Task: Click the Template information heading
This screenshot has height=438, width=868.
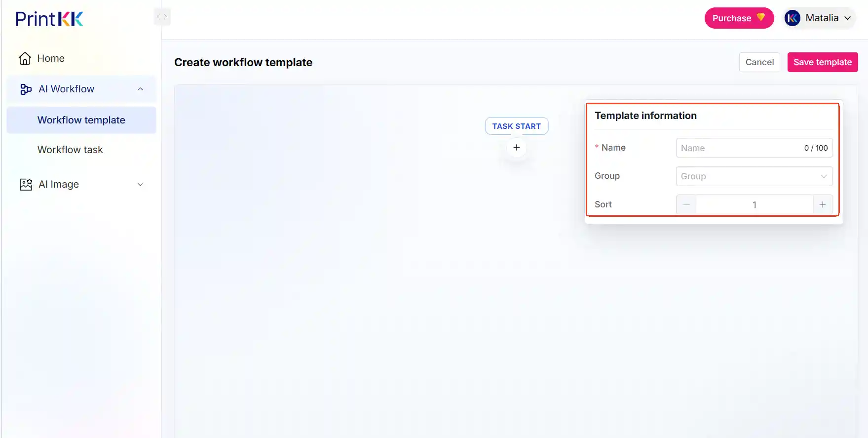Action: 645,116
